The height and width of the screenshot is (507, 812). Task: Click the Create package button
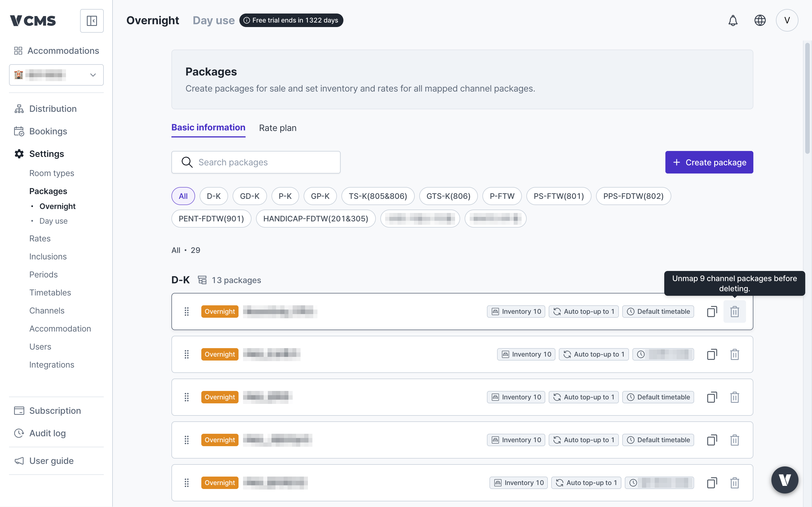click(x=709, y=162)
